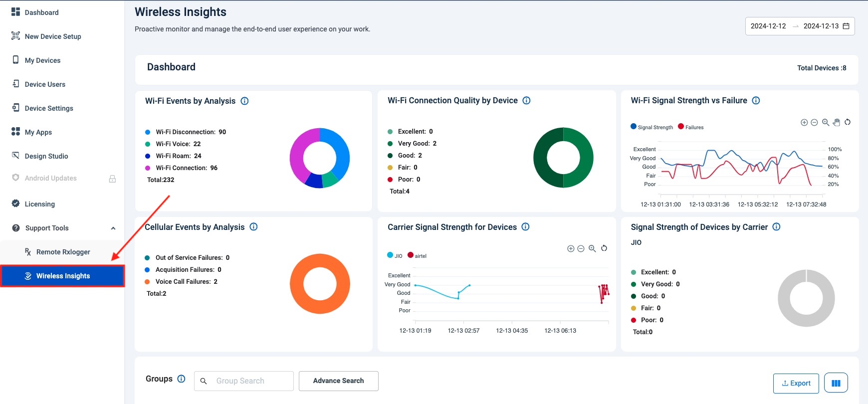Collapse the Support Tools menu chevron
This screenshot has width=868, height=404.
(113, 228)
